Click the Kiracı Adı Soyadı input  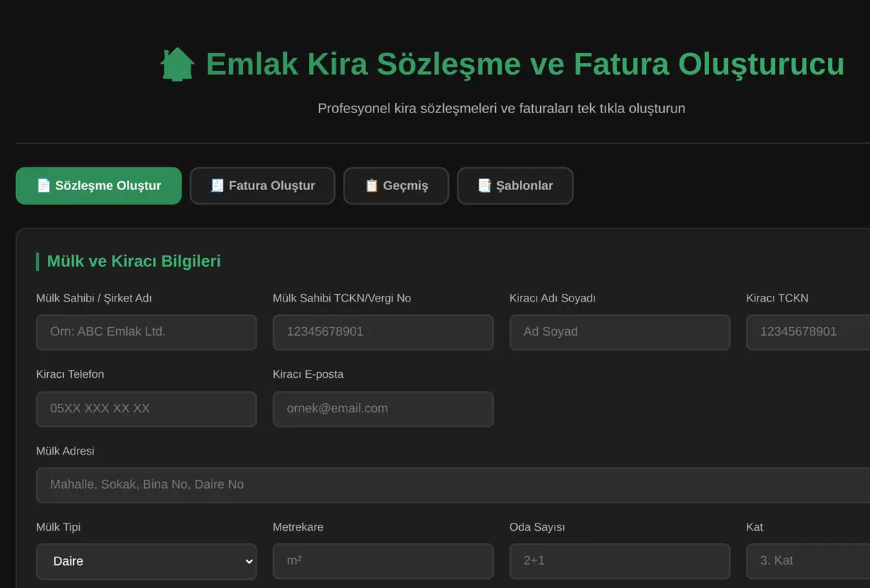click(620, 332)
